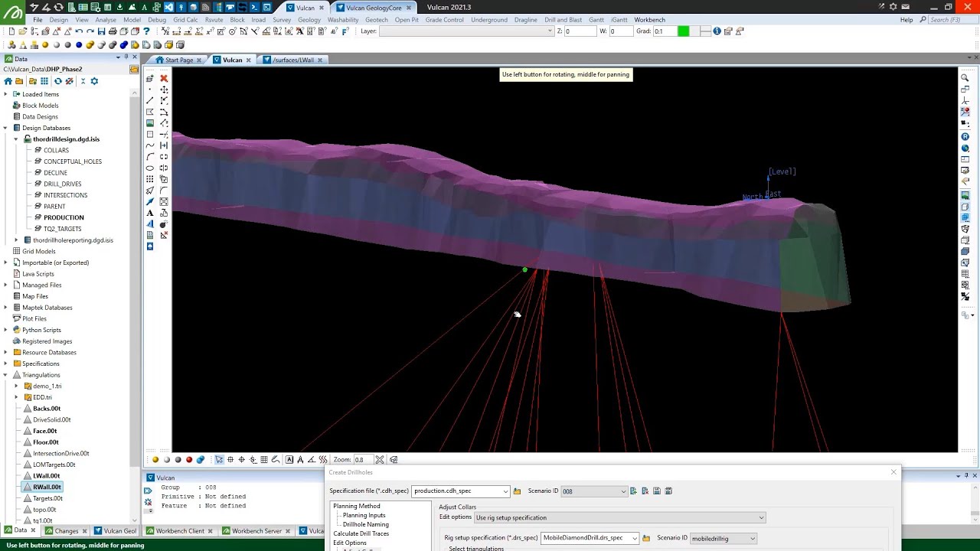Open the Layer dropdown
Screen dimensions: 980x551
point(549,31)
